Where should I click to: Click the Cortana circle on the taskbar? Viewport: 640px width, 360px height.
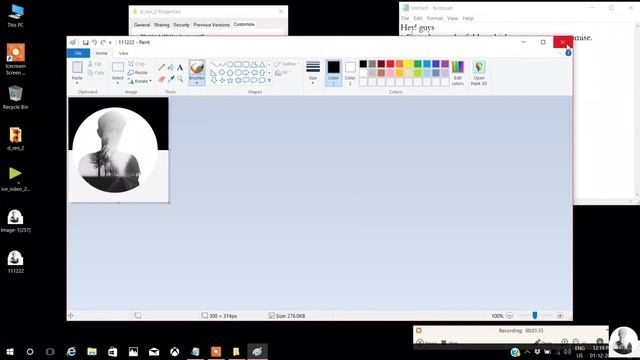[x=30, y=351]
